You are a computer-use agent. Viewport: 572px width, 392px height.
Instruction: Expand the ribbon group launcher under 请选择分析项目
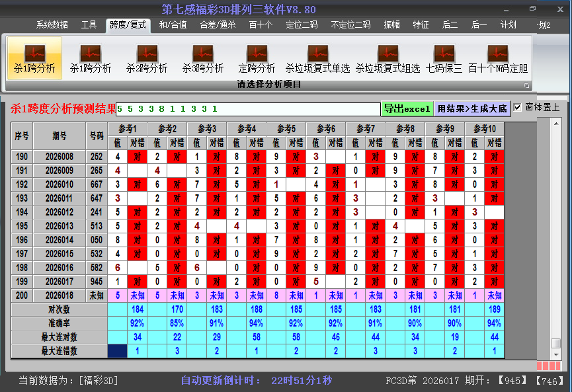[x=526, y=85]
